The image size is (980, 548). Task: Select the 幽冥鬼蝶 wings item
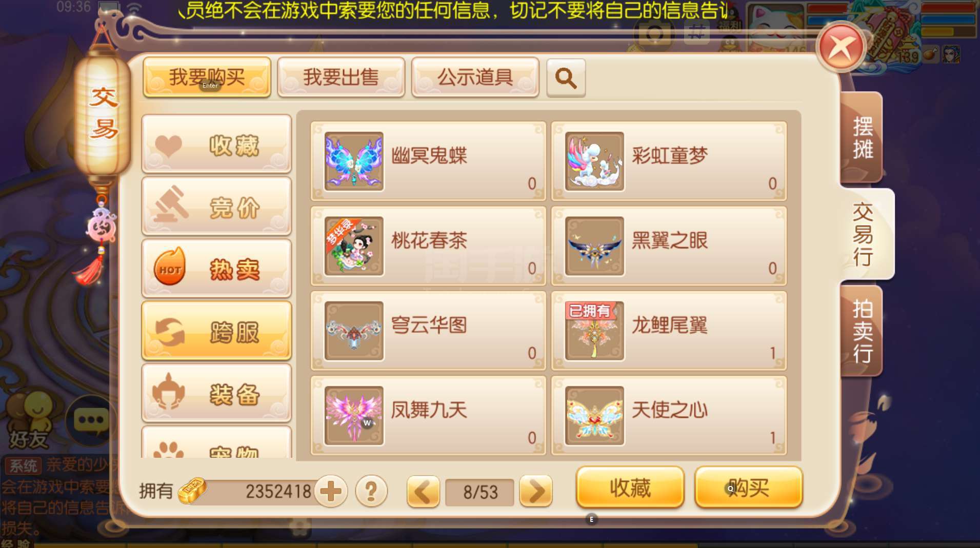pyautogui.click(x=428, y=161)
